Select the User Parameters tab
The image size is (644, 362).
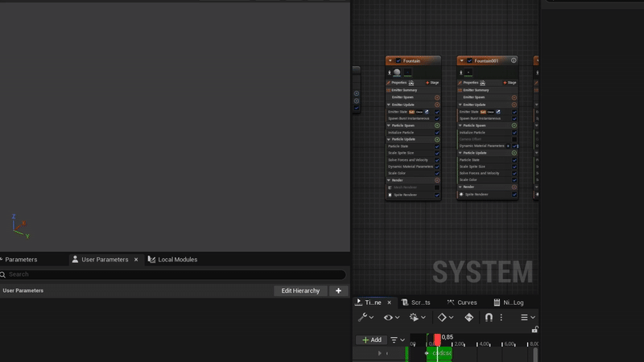(x=105, y=259)
